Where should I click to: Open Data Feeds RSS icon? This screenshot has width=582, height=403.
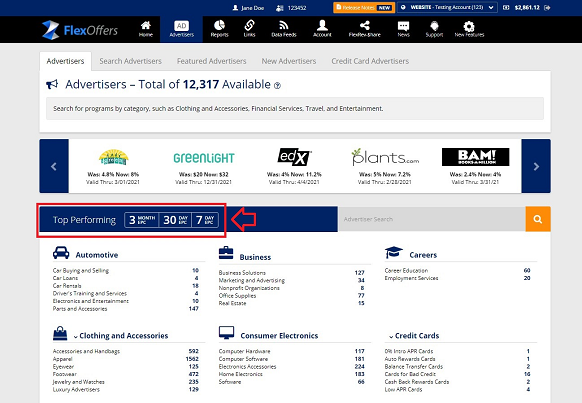tap(284, 25)
